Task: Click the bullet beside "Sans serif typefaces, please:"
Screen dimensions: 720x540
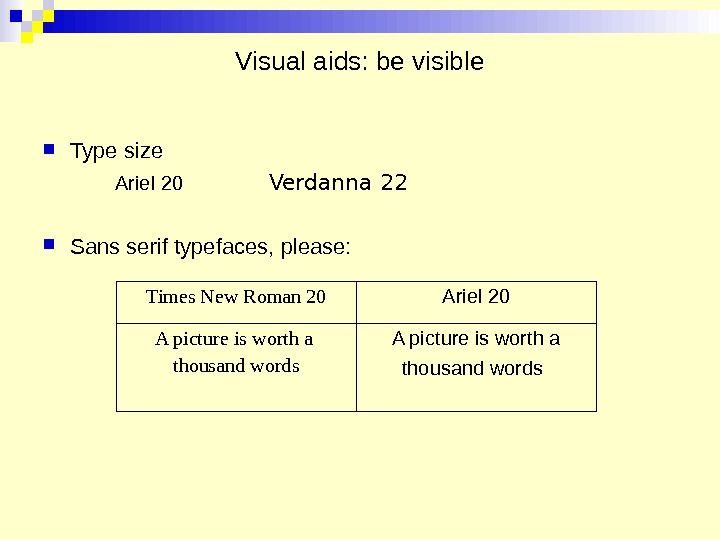Action: (x=49, y=244)
